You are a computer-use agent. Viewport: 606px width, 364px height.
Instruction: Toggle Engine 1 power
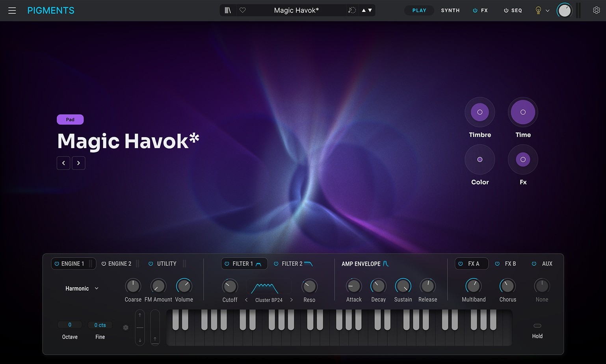click(57, 264)
